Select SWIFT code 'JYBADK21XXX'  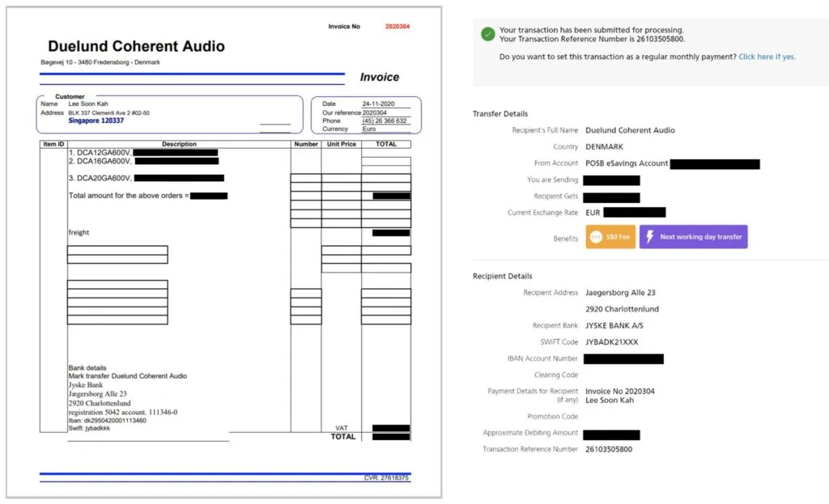612,342
